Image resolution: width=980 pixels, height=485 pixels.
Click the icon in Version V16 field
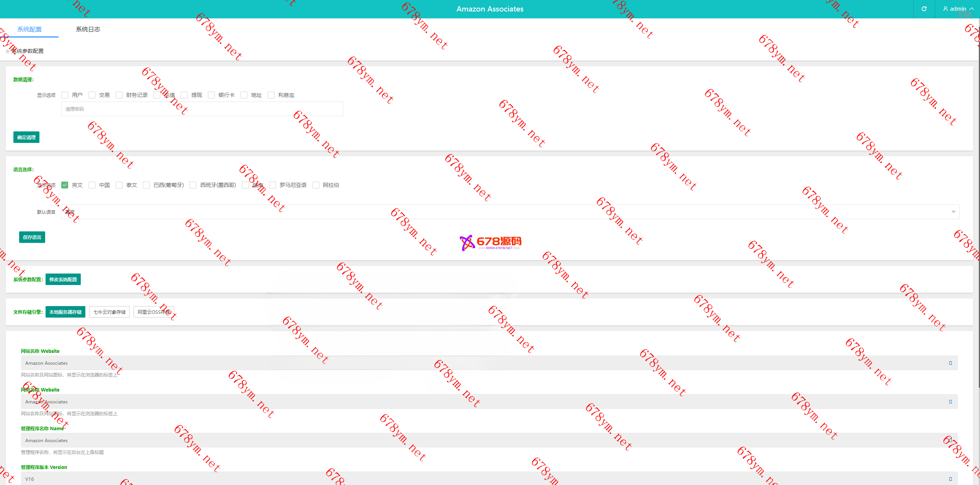(950, 479)
